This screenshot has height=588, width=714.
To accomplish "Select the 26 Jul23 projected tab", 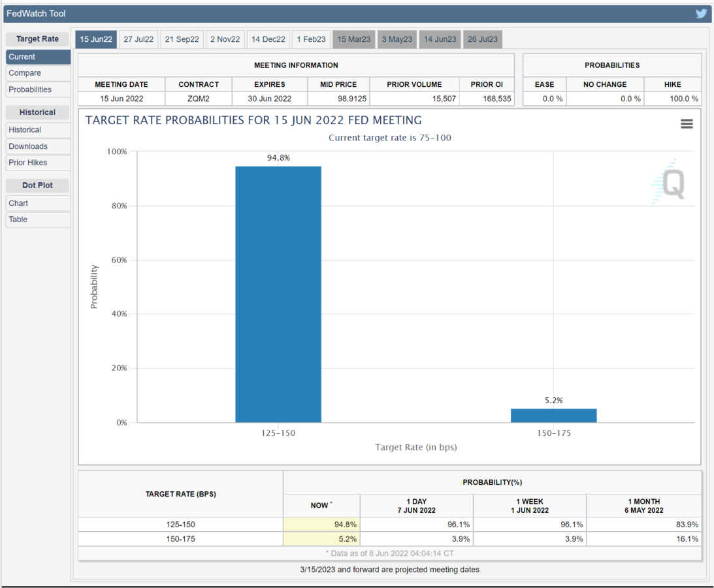I will [483, 39].
